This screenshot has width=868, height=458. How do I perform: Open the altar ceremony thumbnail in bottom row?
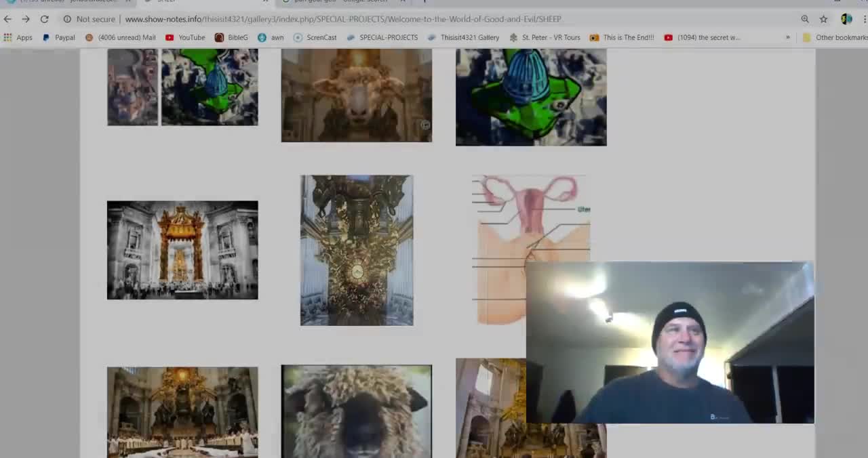click(x=182, y=412)
